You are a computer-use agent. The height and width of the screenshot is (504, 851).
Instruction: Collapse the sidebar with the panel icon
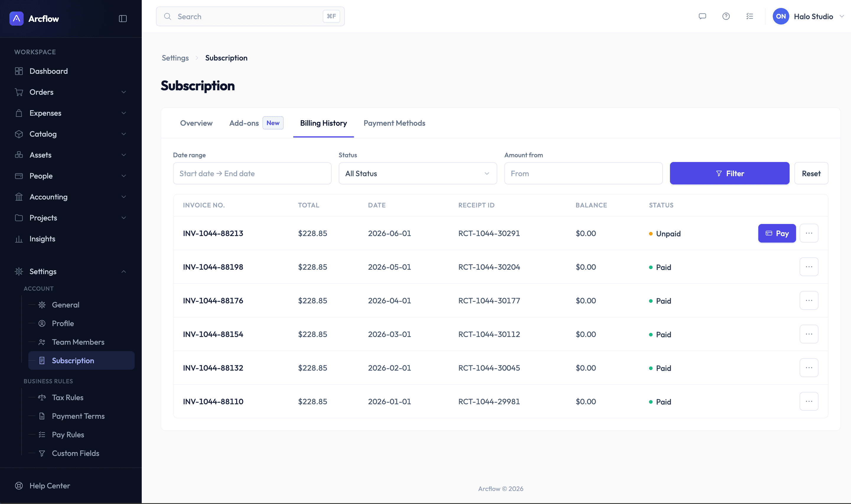coord(123,19)
